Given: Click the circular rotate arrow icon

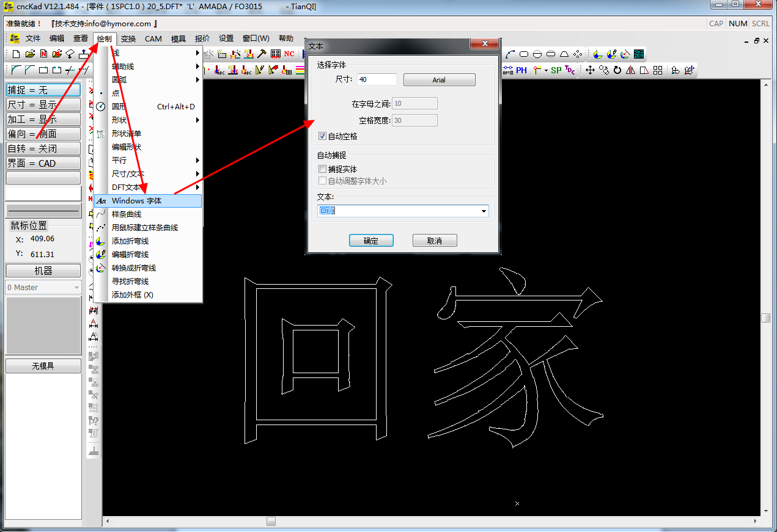Looking at the screenshot, I should [617, 70].
